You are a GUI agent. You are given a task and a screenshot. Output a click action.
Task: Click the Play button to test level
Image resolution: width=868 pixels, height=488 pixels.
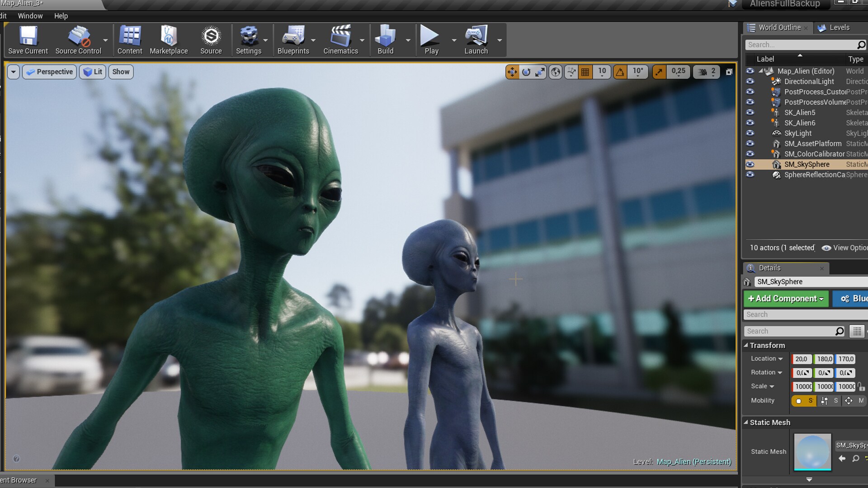click(430, 40)
